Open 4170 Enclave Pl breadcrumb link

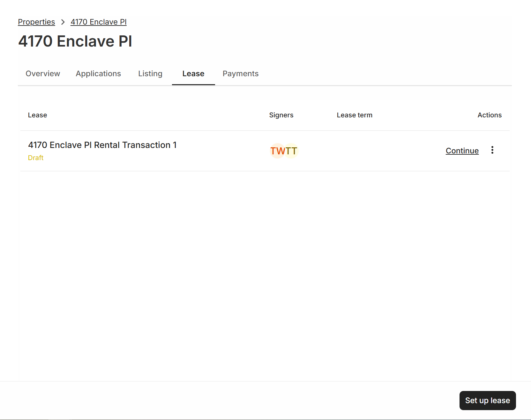tap(98, 22)
